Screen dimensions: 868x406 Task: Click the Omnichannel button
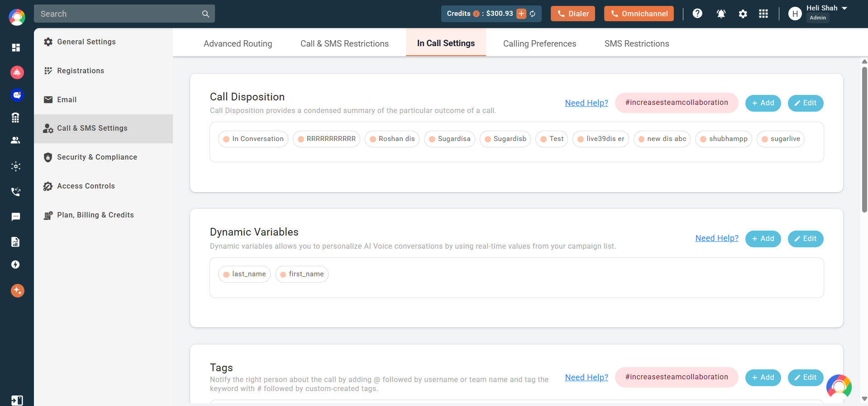(639, 14)
